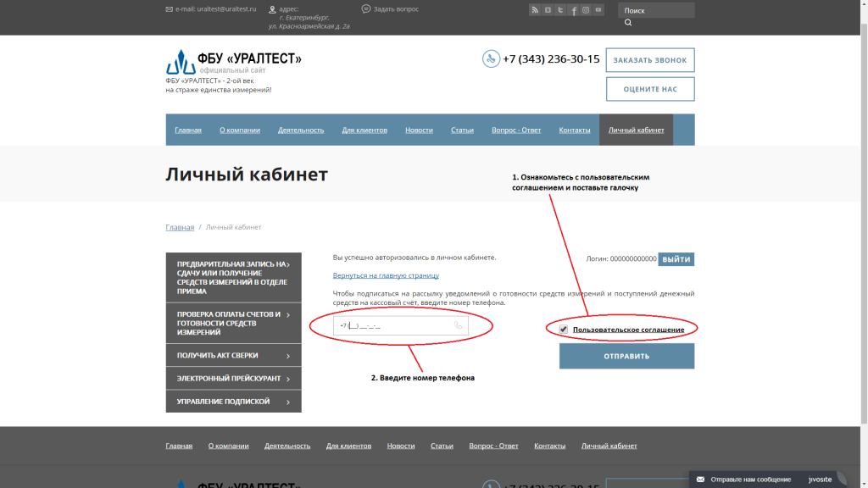Screen dimensions: 868x488
Task: Click the envelope icon beside the e-mail address
Action: [x=169, y=8]
